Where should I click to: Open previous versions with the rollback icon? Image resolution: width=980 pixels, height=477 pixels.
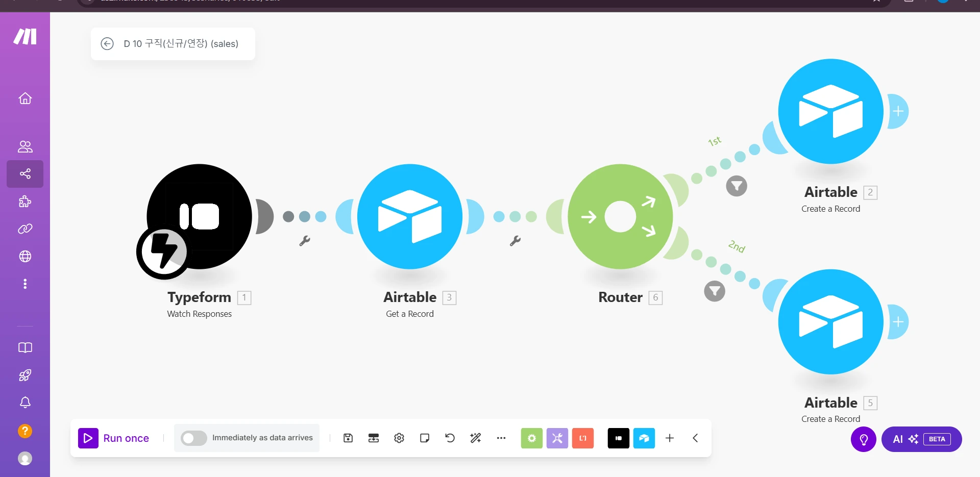(450, 438)
